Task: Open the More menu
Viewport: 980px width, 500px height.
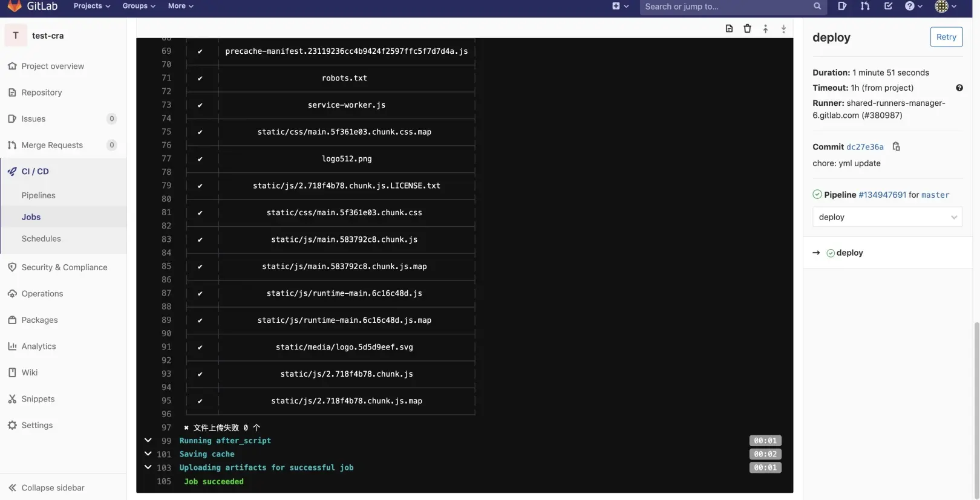Action: pos(180,6)
